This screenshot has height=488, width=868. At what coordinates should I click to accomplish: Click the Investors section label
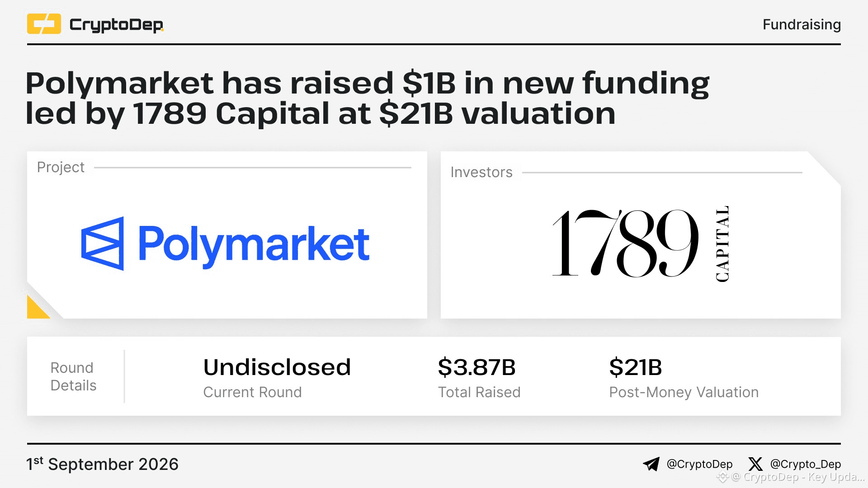[x=481, y=172]
